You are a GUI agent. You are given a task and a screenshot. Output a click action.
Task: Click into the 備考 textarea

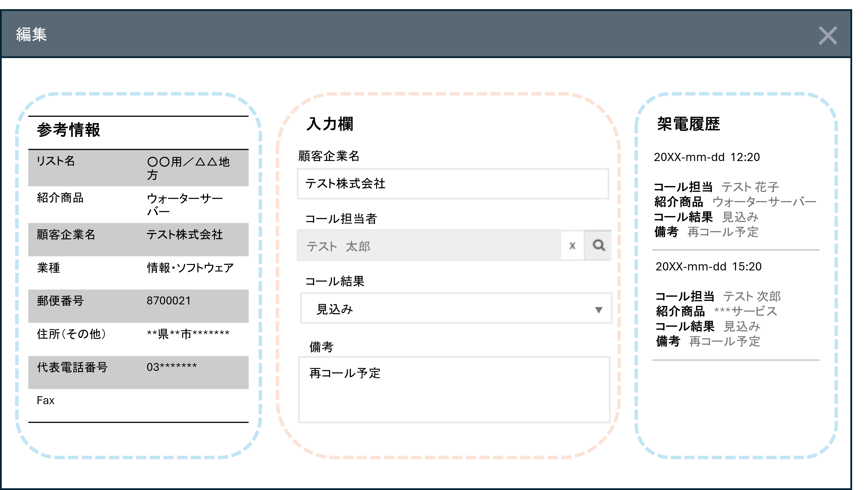[454, 390]
